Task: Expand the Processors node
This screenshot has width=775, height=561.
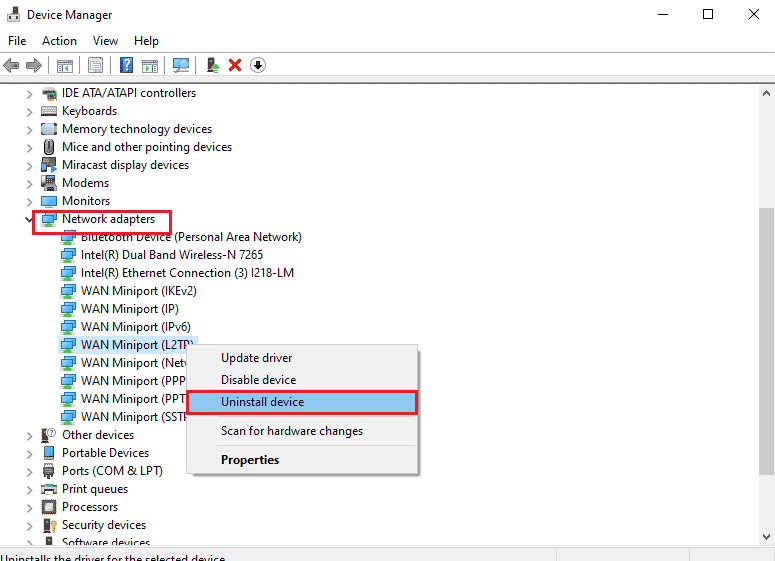Action: click(29, 508)
